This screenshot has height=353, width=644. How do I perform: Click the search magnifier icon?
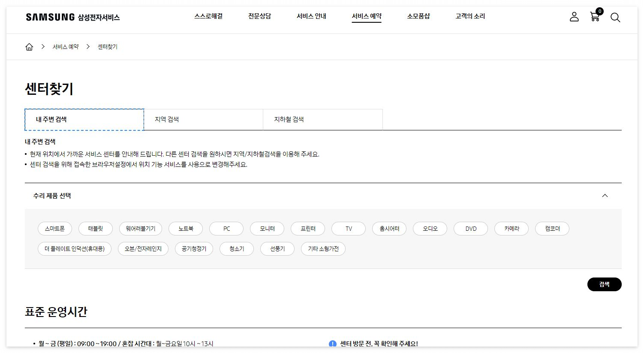(615, 18)
